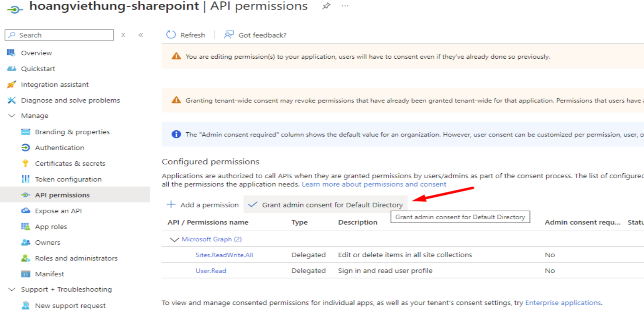Click the Type column header

coord(299,222)
